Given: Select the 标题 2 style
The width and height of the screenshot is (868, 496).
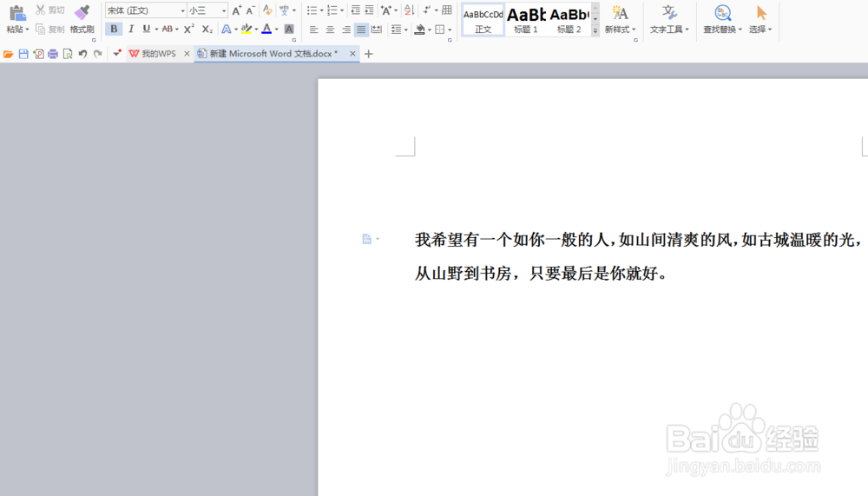Looking at the screenshot, I should [x=569, y=20].
